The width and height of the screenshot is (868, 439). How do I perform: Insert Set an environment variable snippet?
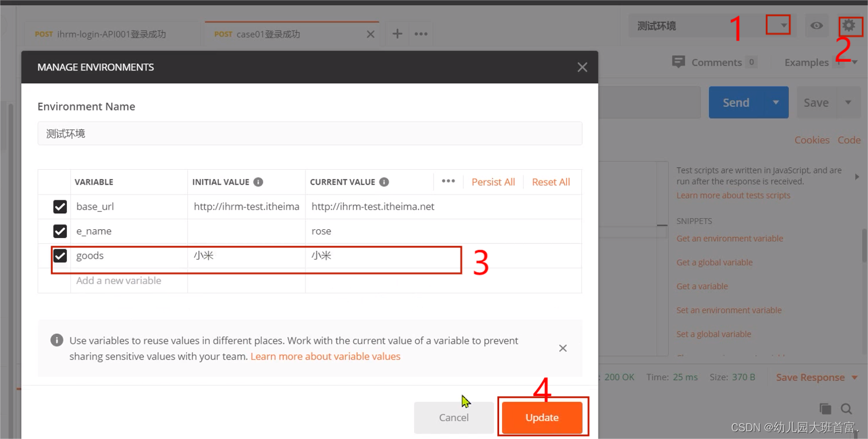[729, 310]
